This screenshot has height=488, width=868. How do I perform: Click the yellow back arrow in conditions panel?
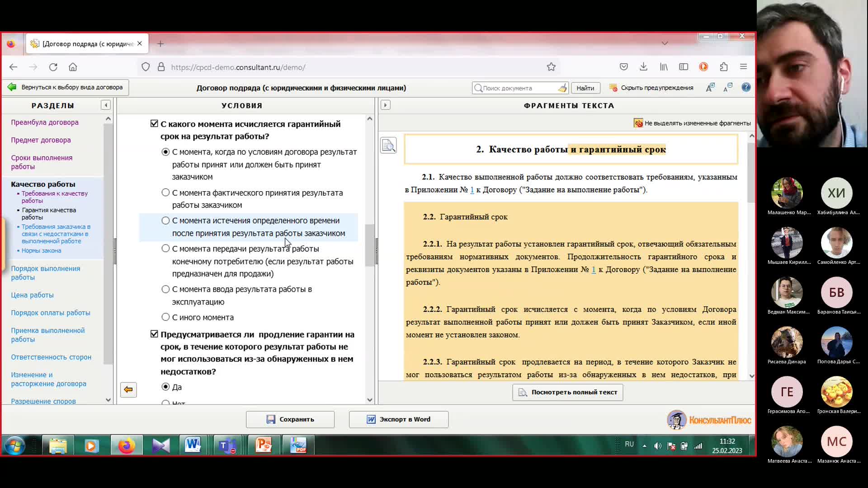[x=128, y=389]
